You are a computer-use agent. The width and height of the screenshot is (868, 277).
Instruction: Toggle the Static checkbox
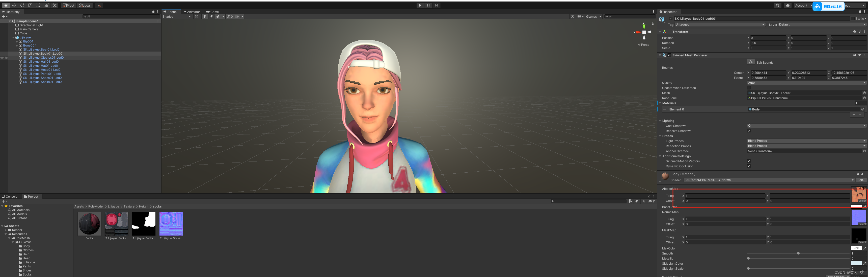(853, 18)
